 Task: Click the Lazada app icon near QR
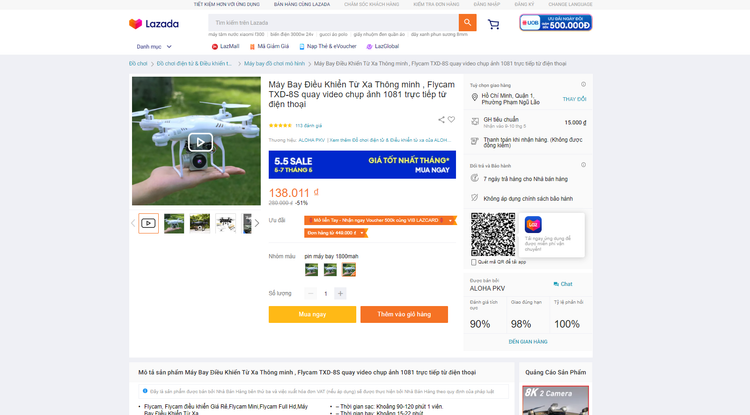[x=533, y=224]
